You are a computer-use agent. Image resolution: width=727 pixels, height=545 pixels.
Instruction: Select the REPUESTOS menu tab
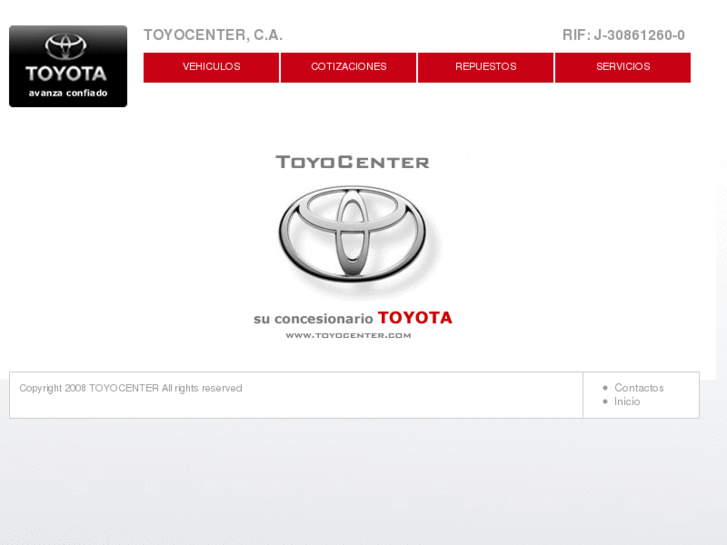tap(486, 68)
